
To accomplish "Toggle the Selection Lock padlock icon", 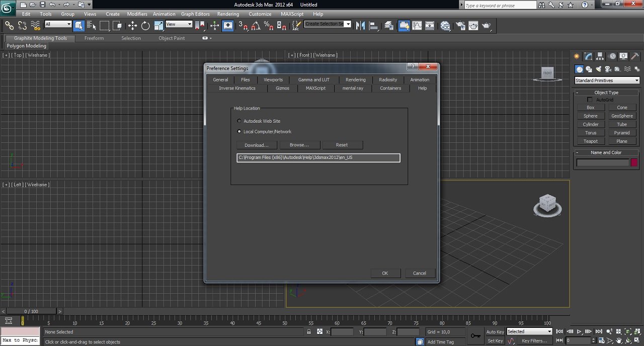I will pos(309,332).
